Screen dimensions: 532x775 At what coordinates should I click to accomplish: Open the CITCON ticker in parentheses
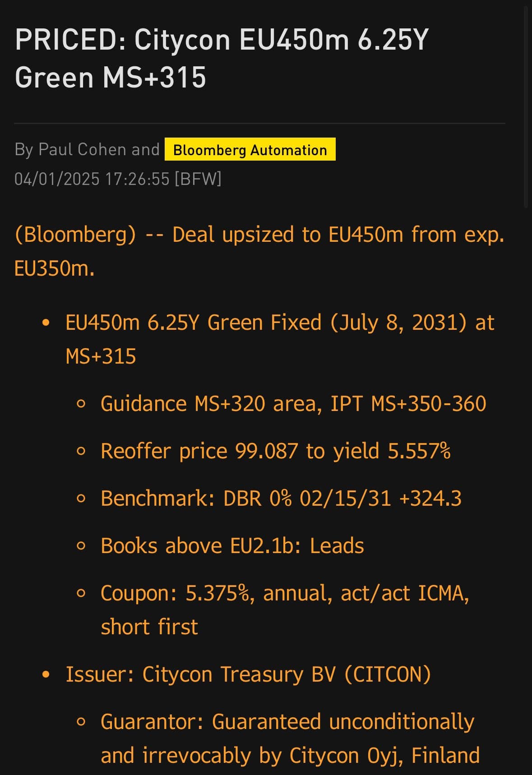[388, 674]
